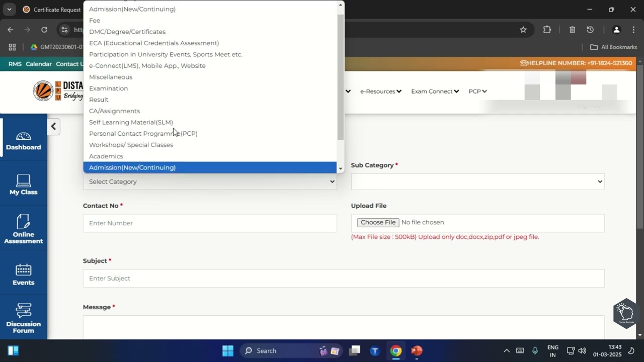Open Windows Start menu
644x362 pixels.
227,350
